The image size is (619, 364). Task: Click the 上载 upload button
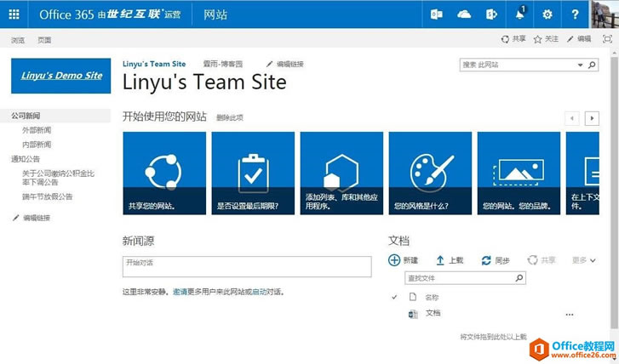(x=450, y=260)
